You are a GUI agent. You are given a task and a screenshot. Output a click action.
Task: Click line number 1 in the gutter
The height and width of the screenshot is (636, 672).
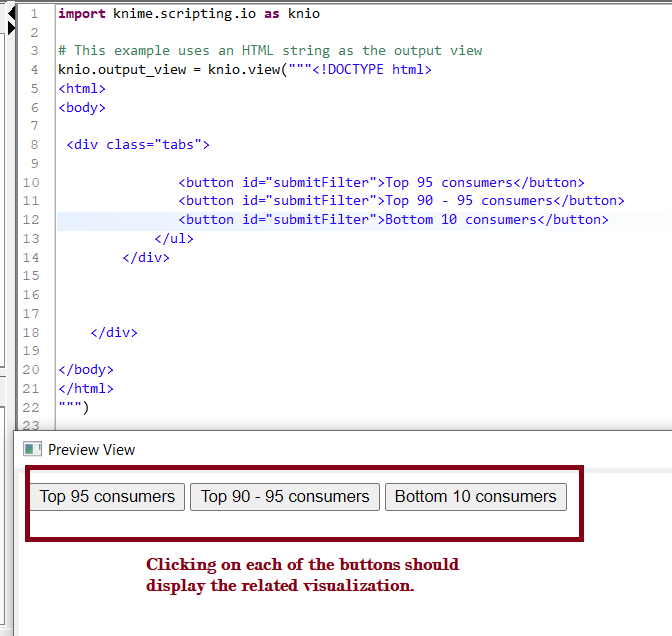coord(34,14)
